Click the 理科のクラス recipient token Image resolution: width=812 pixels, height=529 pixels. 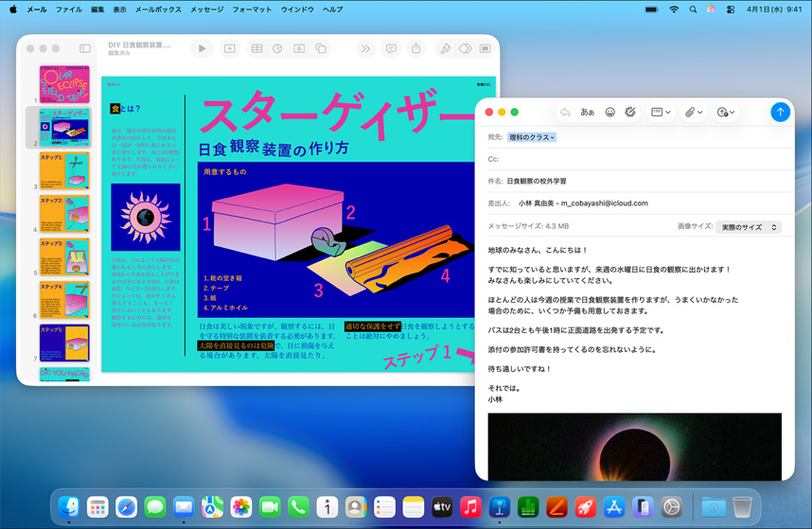coord(532,137)
